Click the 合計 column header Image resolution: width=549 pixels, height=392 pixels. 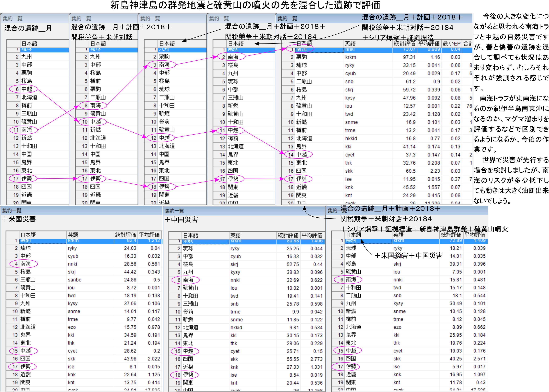[468, 44]
